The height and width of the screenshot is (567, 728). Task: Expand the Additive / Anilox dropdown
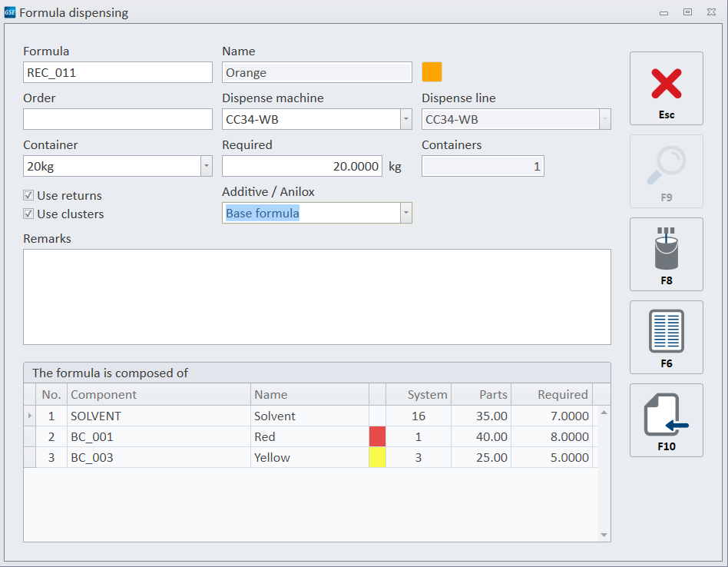(x=405, y=213)
